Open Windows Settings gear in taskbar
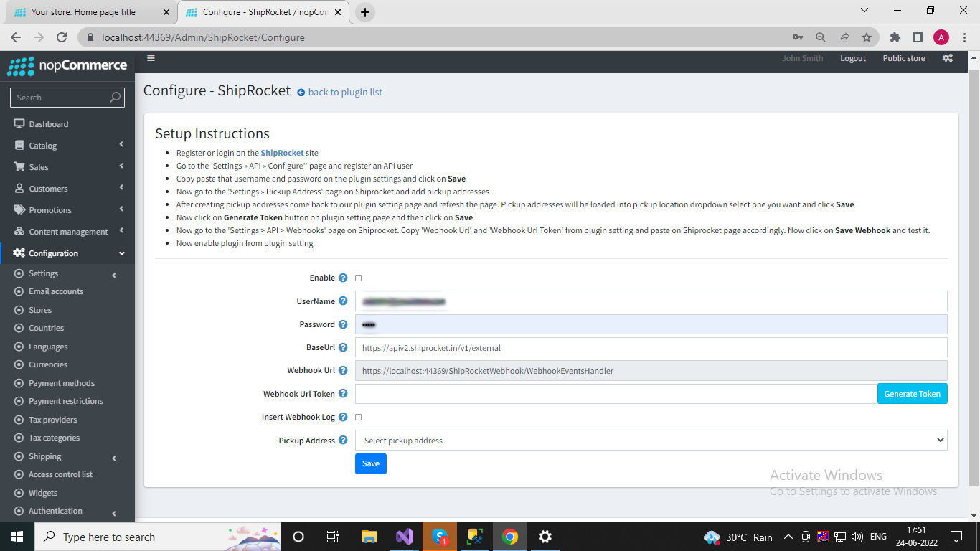 click(545, 537)
